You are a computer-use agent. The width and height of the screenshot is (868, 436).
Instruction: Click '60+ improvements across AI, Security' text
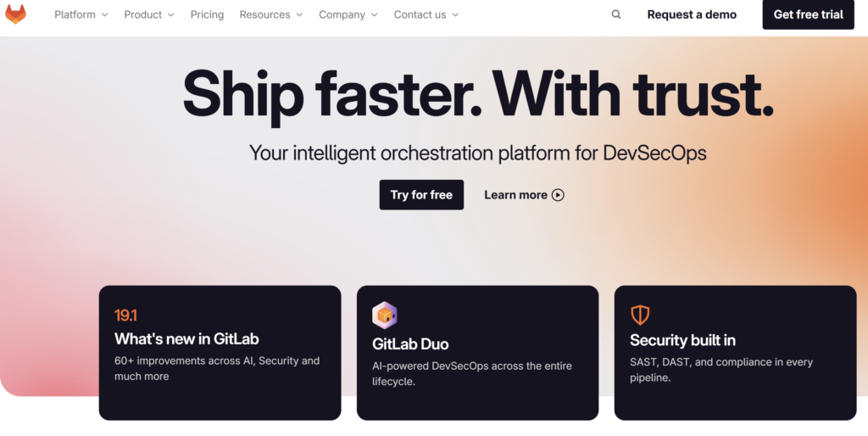tap(217, 361)
